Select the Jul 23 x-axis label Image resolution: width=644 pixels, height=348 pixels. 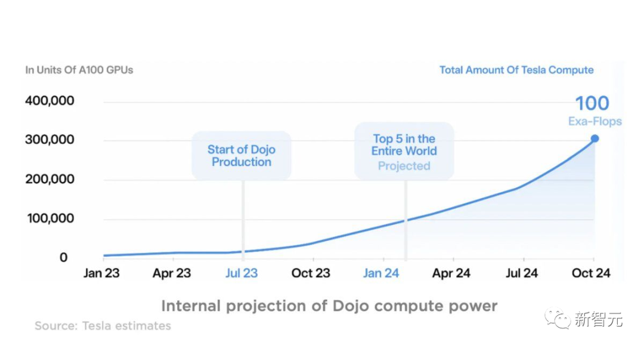click(x=241, y=273)
